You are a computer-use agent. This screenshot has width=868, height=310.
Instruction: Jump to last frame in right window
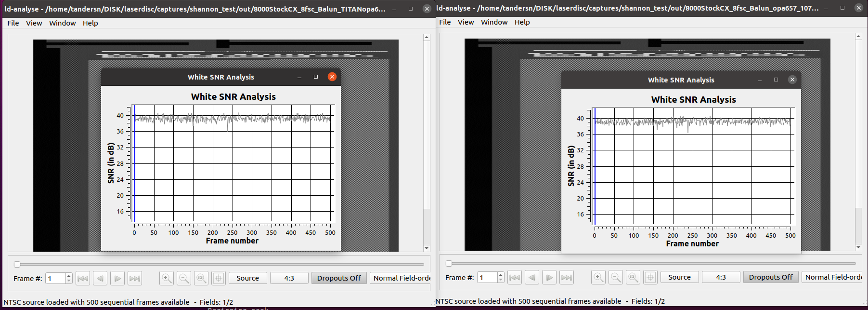coord(567,277)
